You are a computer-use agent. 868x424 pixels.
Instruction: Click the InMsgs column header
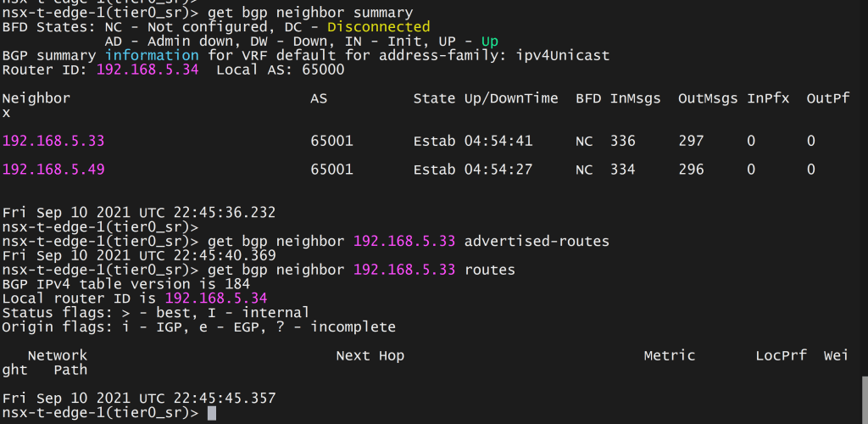click(x=635, y=98)
